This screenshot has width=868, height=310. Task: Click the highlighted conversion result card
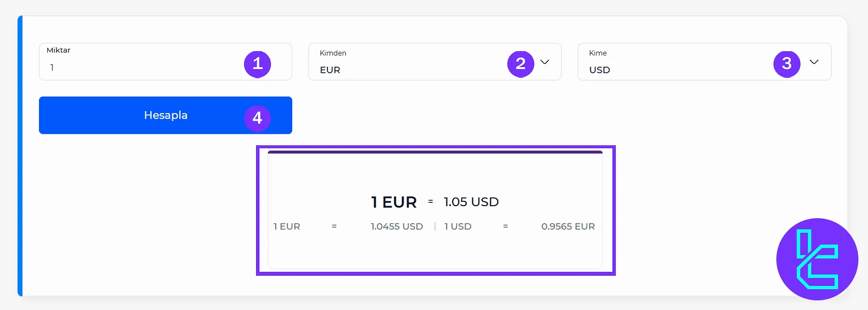click(x=435, y=210)
